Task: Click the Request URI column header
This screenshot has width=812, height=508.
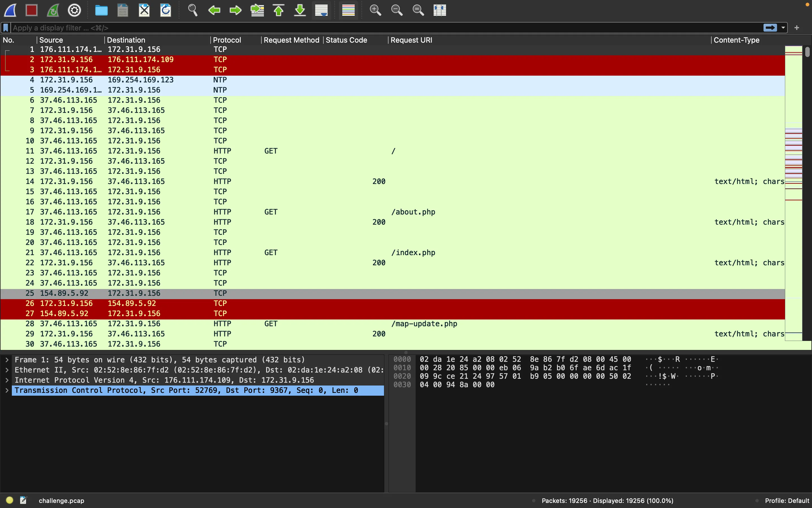Action: 550,40
